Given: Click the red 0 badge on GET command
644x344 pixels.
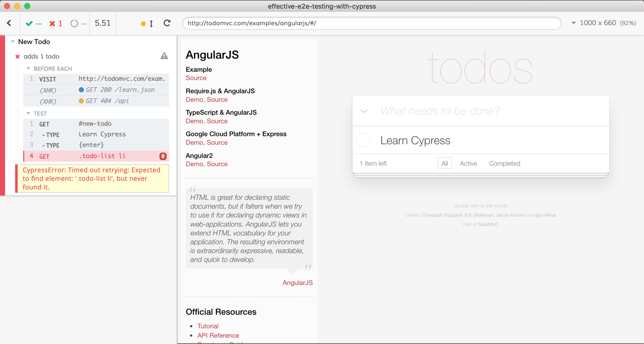Looking at the screenshot, I should (x=163, y=156).
